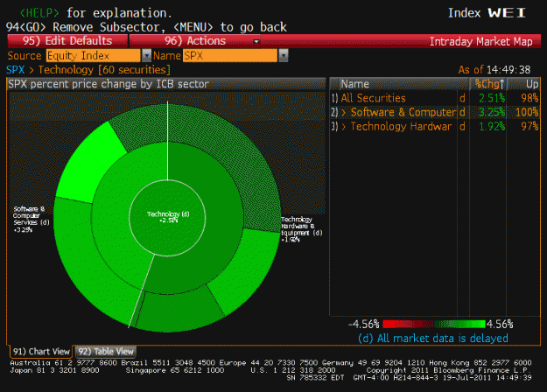Click SPX percent price change chart title
The image size is (547, 392).
[109, 84]
